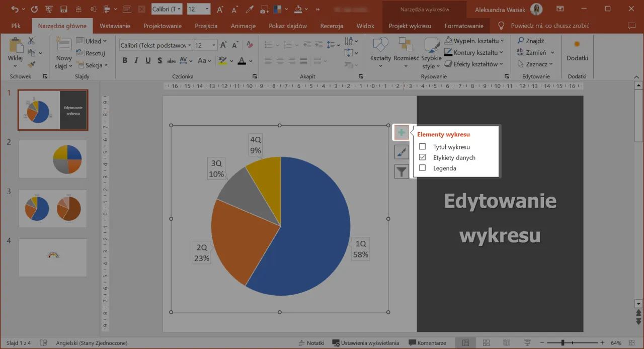
Task: Click the Format Painter brush icon
Action: [30, 64]
